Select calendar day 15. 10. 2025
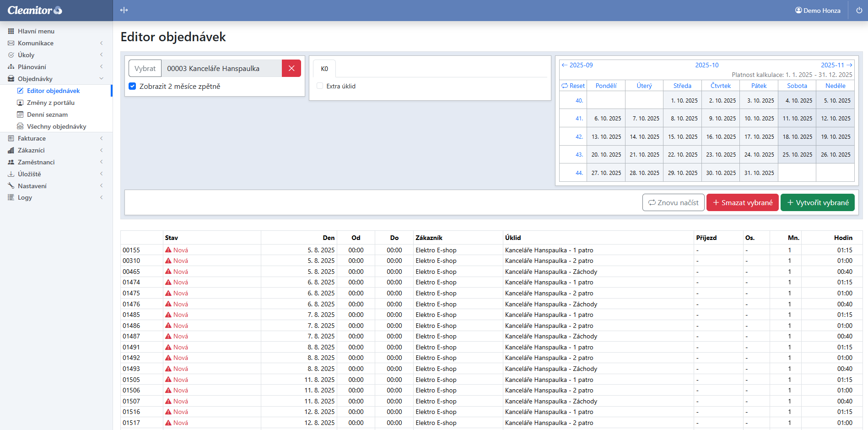This screenshot has height=430, width=868. tap(682, 136)
